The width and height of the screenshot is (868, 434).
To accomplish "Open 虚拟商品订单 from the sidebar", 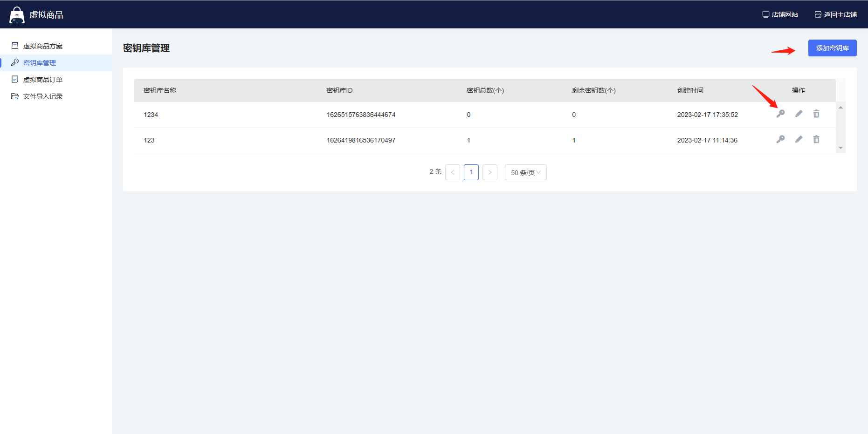I will [42, 80].
